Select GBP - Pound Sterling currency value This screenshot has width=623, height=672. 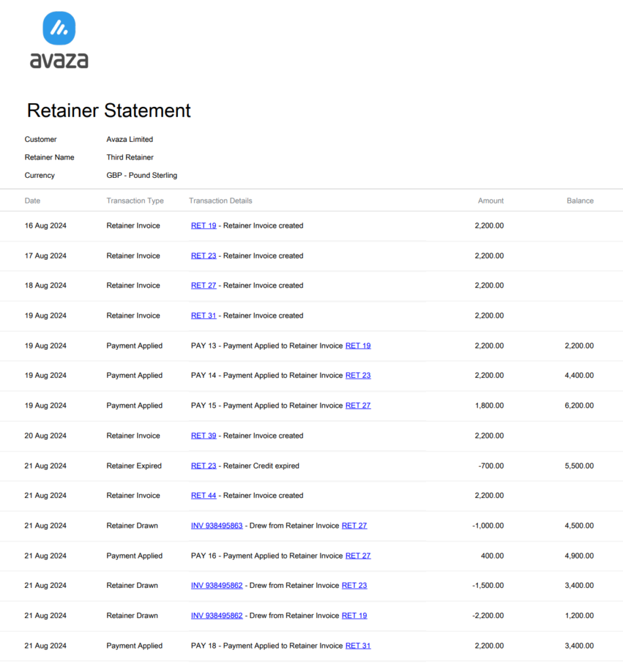pos(142,175)
